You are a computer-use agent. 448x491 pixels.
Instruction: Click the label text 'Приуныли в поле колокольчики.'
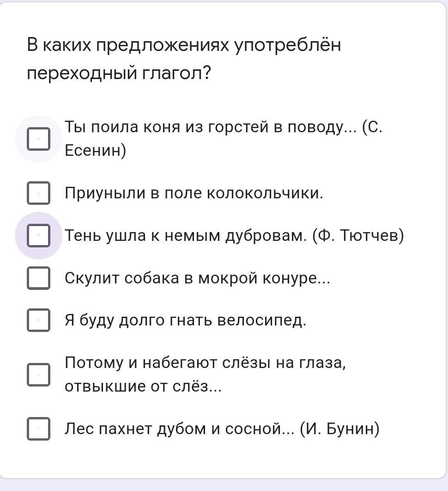click(x=194, y=193)
